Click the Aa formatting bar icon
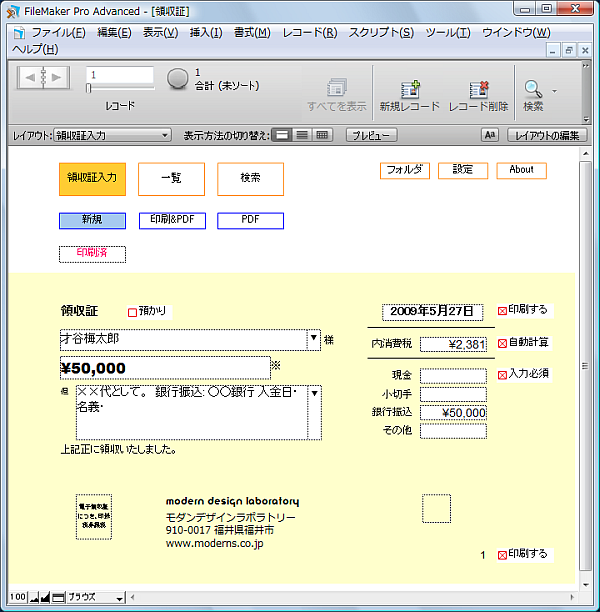 pos(490,135)
